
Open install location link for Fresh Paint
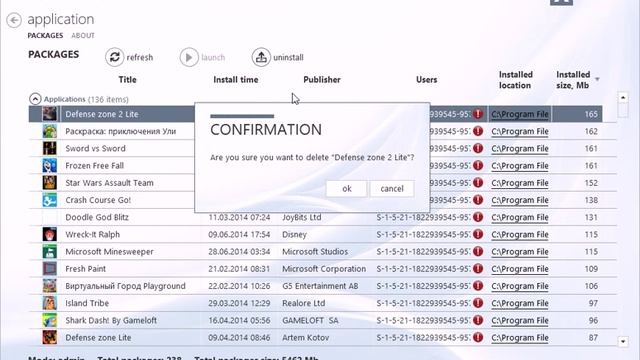point(520,269)
